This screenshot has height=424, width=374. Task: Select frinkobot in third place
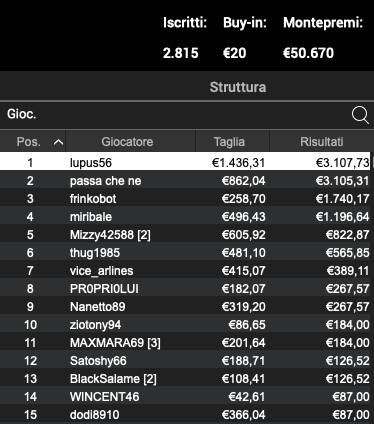(x=185, y=199)
